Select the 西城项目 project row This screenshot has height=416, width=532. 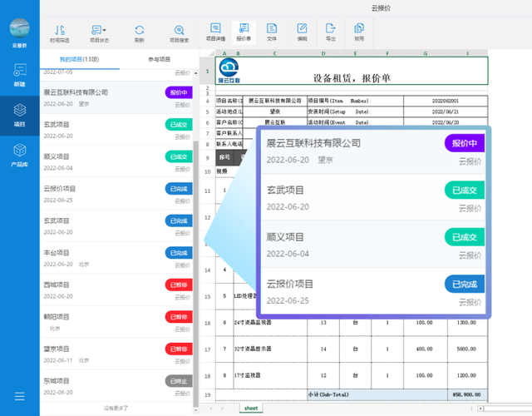[x=116, y=290]
